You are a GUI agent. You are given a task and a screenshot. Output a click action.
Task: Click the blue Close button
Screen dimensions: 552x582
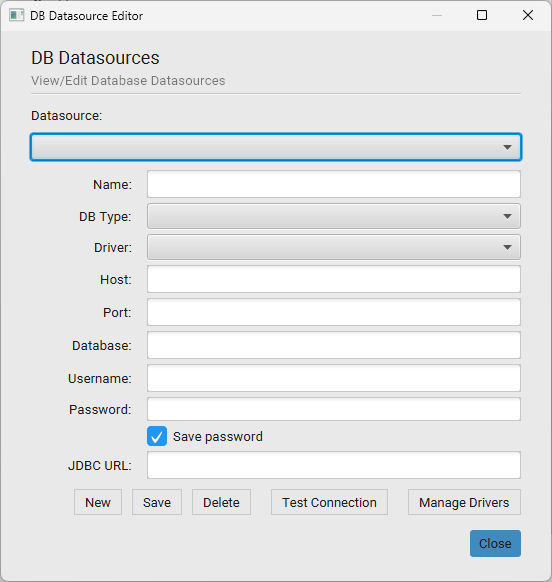coord(495,543)
